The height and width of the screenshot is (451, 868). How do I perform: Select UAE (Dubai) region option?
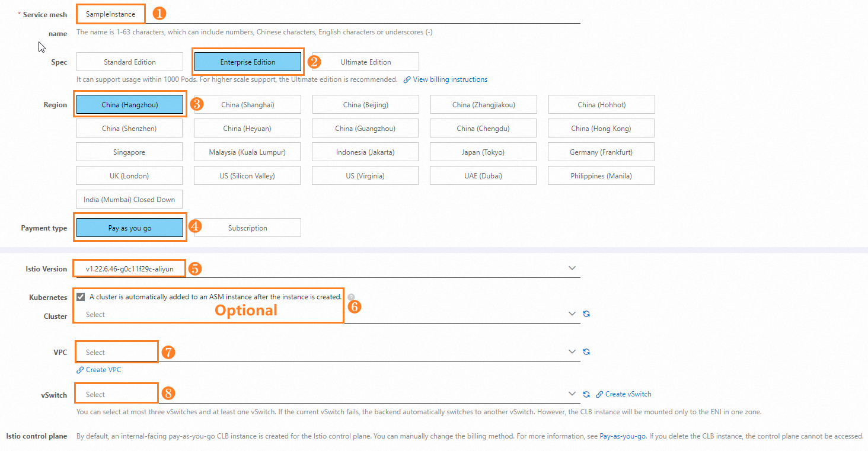coord(484,176)
